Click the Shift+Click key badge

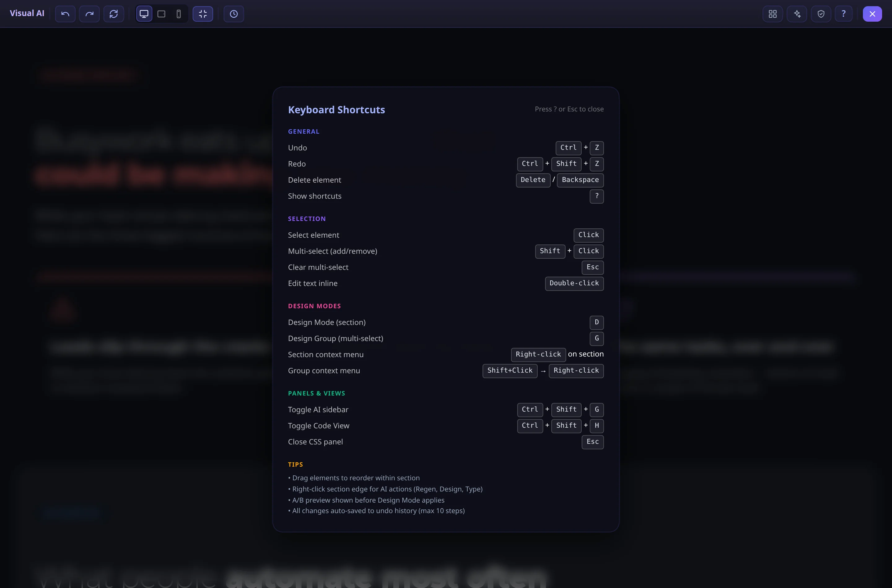click(510, 371)
